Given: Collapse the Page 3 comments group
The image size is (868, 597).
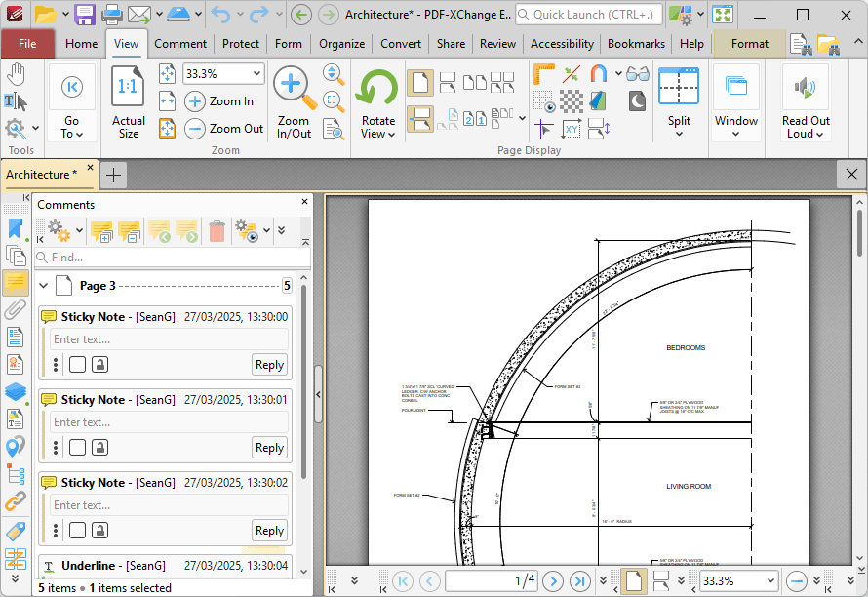Looking at the screenshot, I should 44,286.
